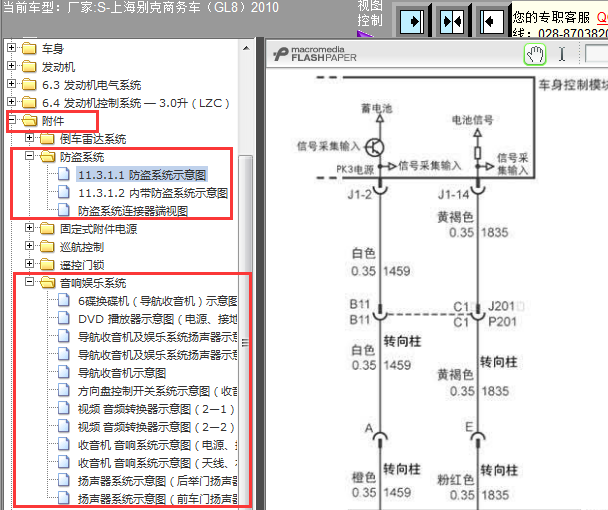Screen dimensions: 608x510
Task: Open 6碟换碟机 (导航收音机) 示意图
Action: click(x=157, y=301)
